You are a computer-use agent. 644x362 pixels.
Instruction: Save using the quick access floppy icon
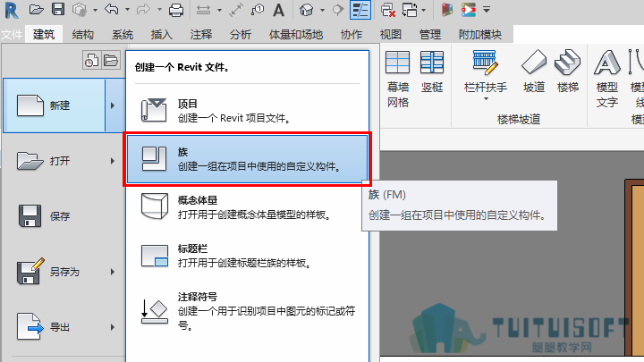(x=58, y=10)
